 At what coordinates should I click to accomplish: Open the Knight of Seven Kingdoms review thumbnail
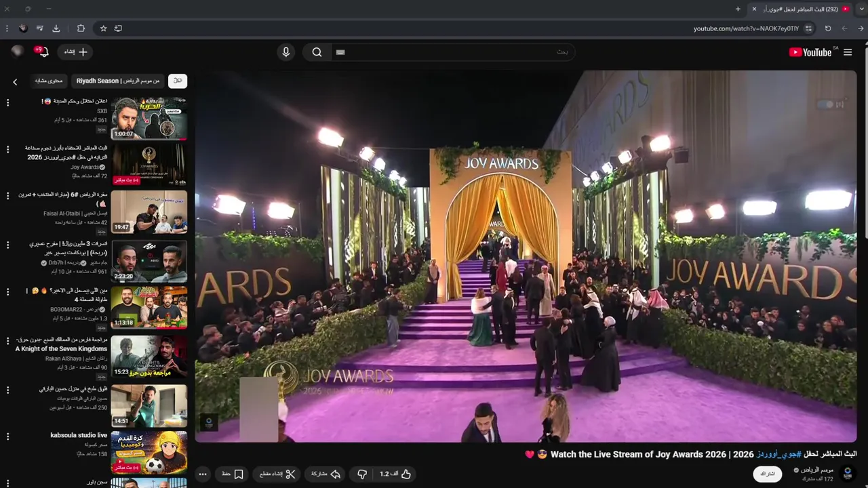(x=149, y=357)
